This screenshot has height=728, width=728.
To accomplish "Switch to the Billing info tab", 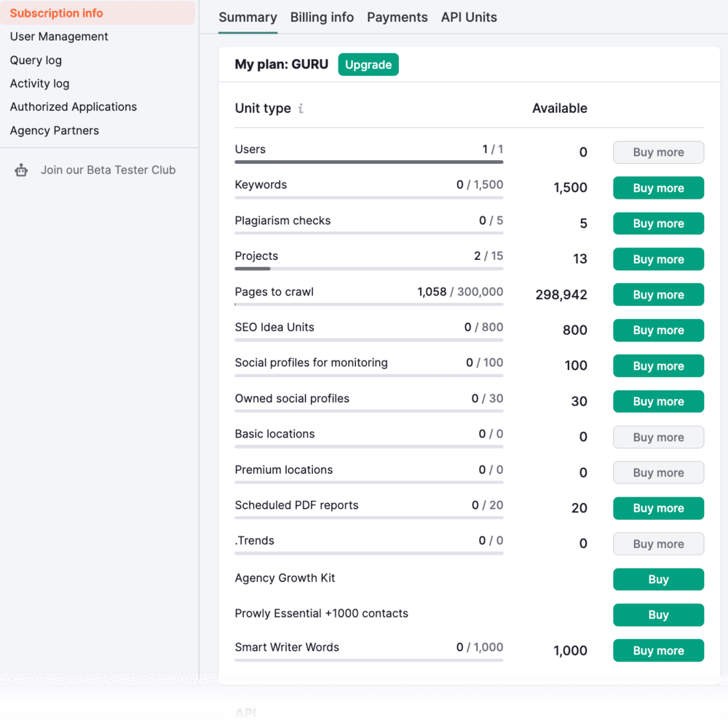I will (x=322, y=17).
